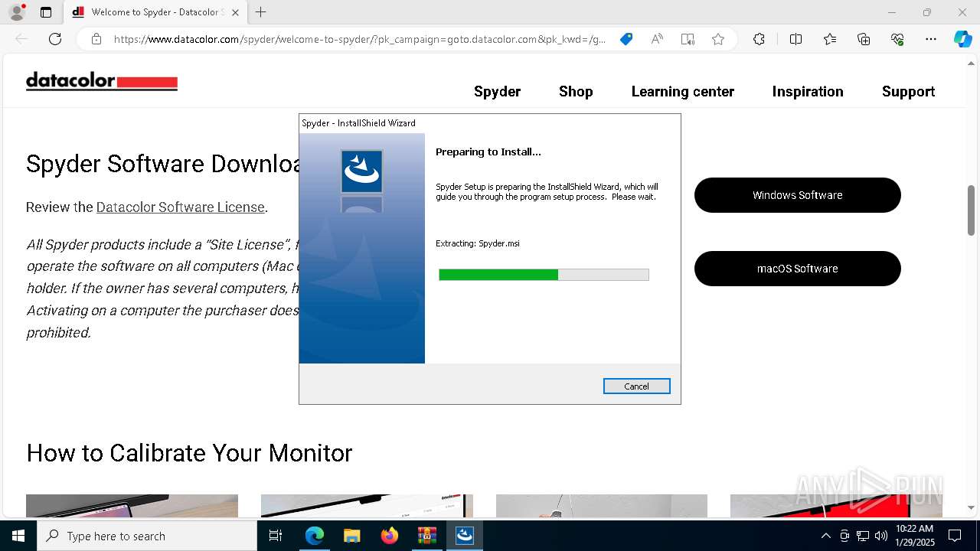Open the Shop menu item
The image size is (980, 551).
(x=576, y=91)
